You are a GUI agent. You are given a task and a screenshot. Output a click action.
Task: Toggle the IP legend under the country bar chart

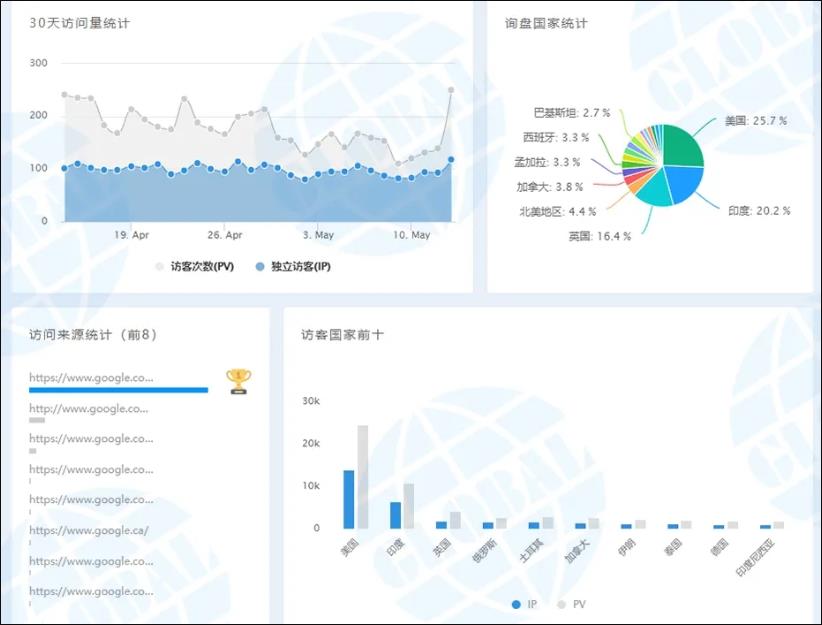coord(523,604)
